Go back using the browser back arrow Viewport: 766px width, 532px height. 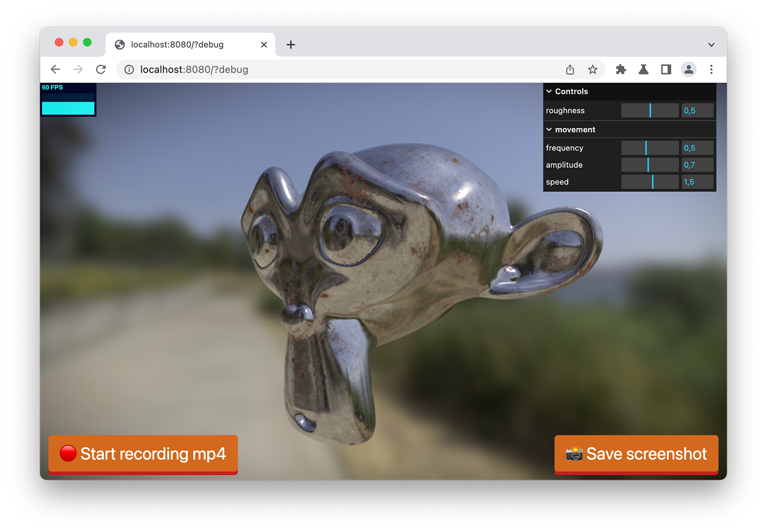(55, 69)
